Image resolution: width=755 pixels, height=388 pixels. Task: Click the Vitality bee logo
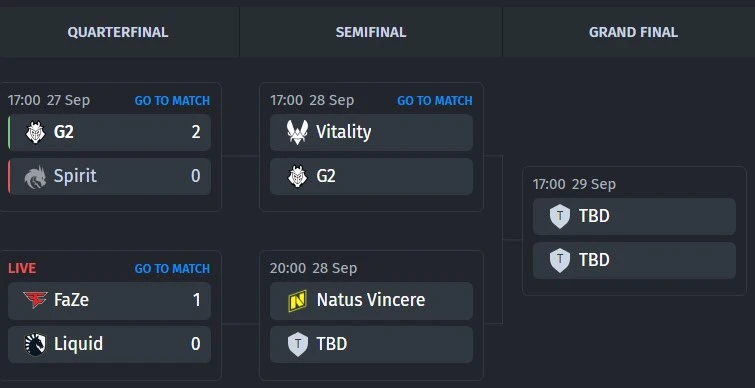point(298,132)
